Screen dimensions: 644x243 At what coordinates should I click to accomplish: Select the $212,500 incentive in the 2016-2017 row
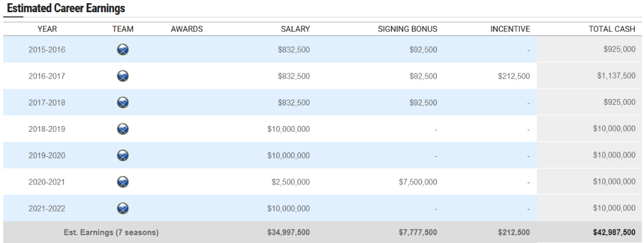pyautogui.click(x=514, y=76)
